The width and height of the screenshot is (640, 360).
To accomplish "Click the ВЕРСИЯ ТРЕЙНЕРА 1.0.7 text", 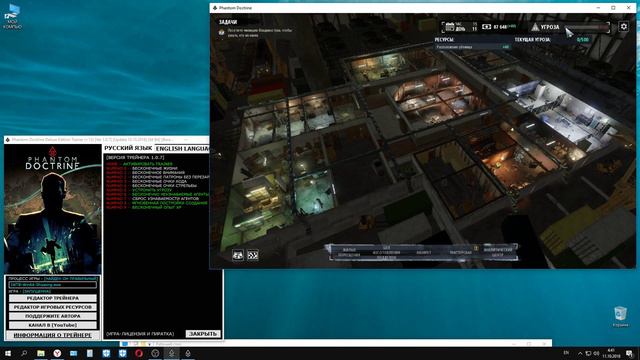I will 135,158.
